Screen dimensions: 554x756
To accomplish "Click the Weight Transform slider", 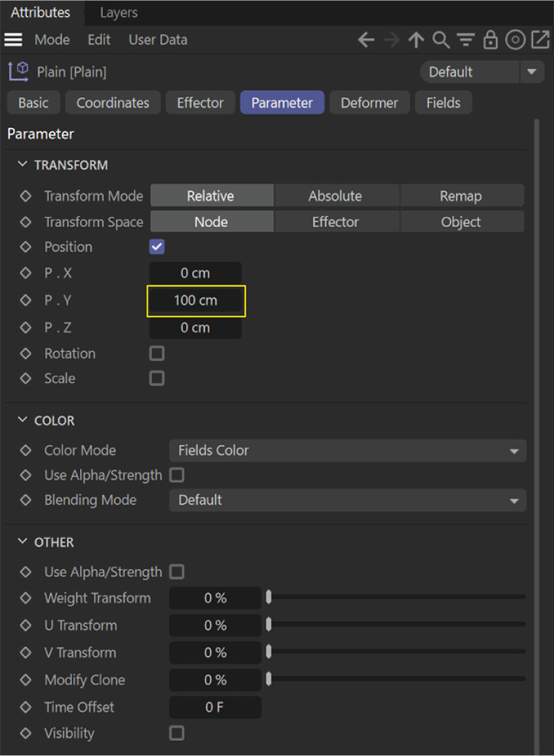I will pyautogui.click(x=396, y=598).
